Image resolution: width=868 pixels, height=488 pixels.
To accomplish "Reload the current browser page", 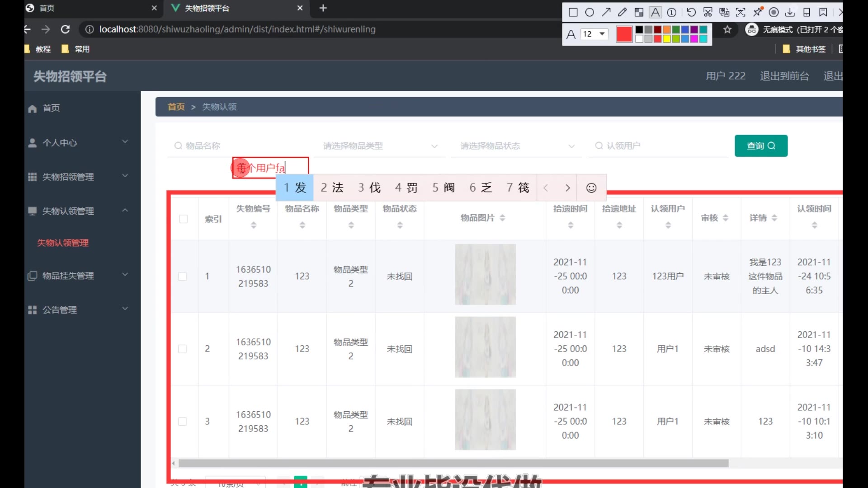I will [65, 29].
